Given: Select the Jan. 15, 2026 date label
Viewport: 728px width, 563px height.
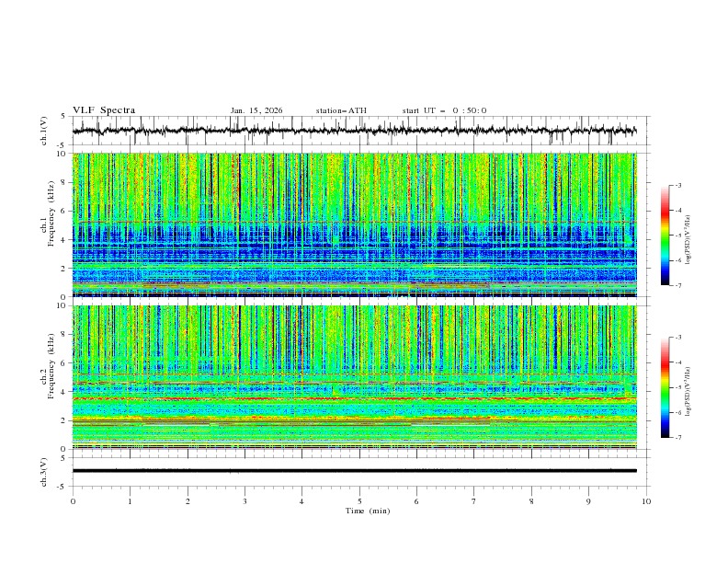Looking at the screenshot, I should [x=256, y=110].
